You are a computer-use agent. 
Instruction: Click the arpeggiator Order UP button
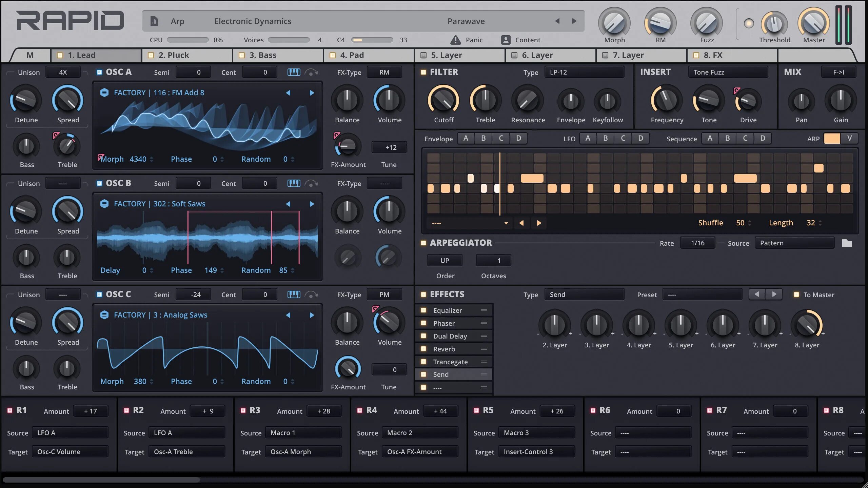click(445, 261)
